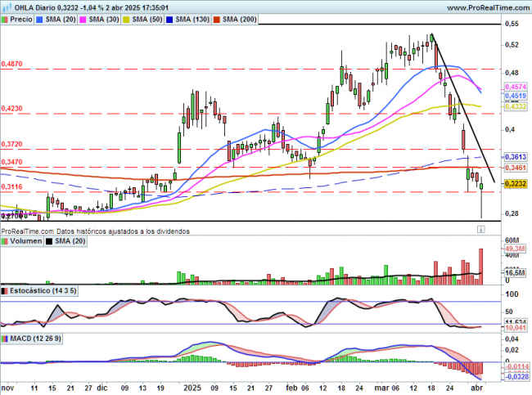
Task: Open the MACD (12 26 9) label
Action: (35, 339)
